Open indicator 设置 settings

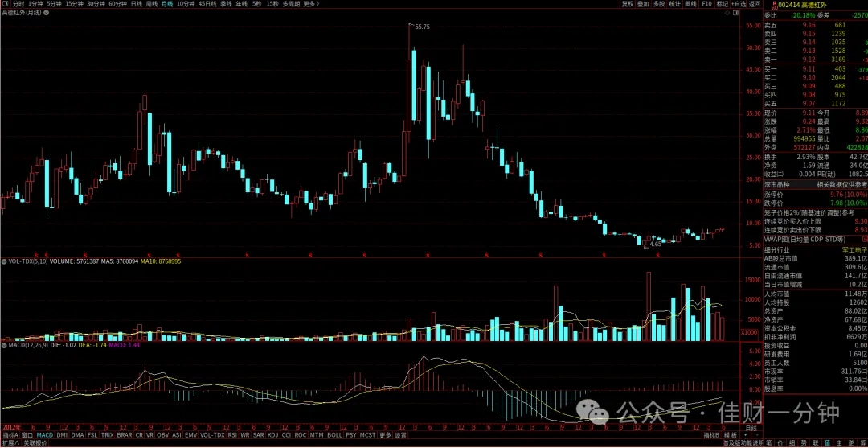tap(401, 435)
